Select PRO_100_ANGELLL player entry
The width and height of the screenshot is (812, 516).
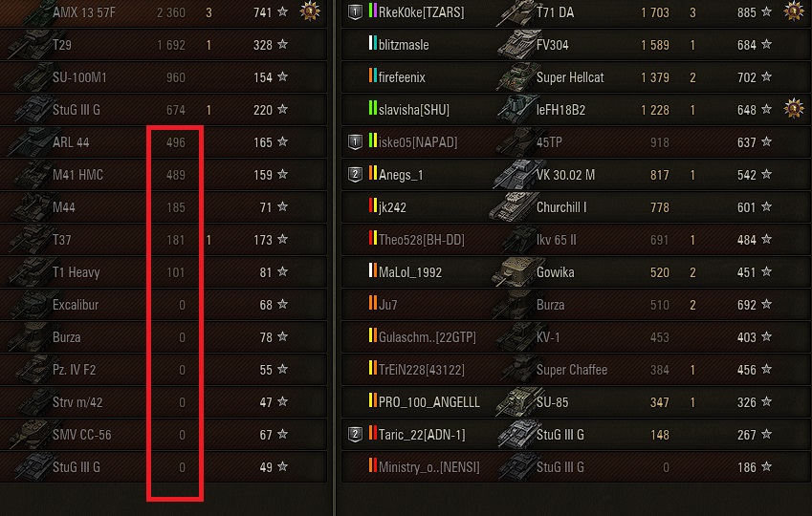pos(428,402)
